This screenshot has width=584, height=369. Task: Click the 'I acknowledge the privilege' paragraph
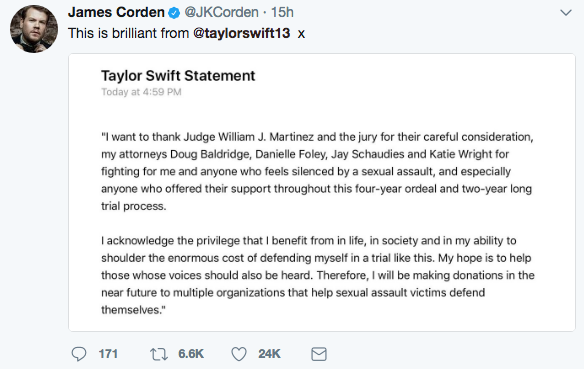pyautogui.click(x=318, y=275)
